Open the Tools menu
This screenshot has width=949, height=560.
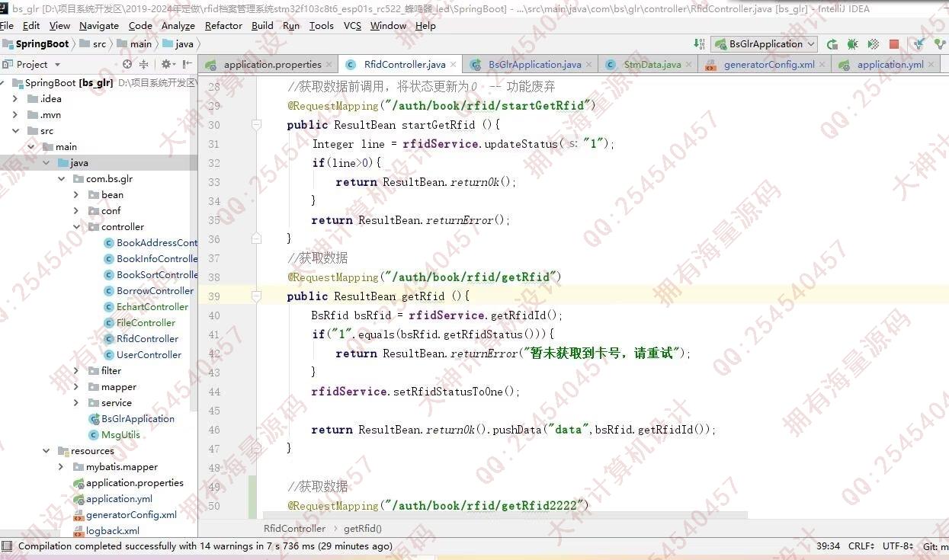pos(322,25)
